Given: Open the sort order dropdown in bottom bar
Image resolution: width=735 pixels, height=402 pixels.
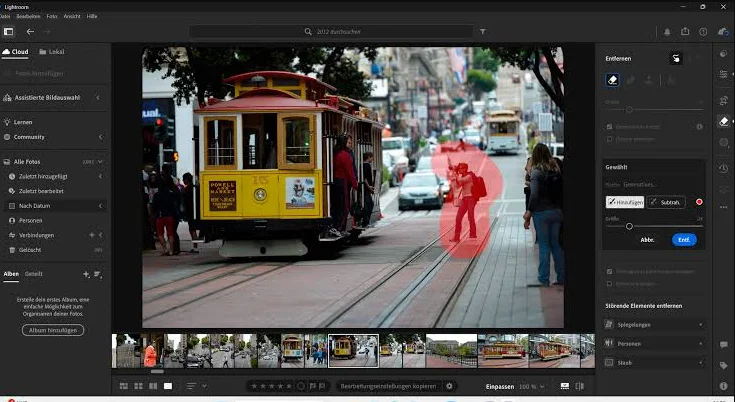Looking at the screenshot, I should point(197,386).
